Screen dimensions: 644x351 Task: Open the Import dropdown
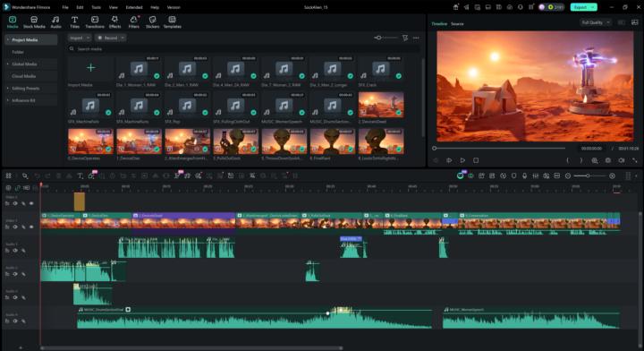coord(80,38)
